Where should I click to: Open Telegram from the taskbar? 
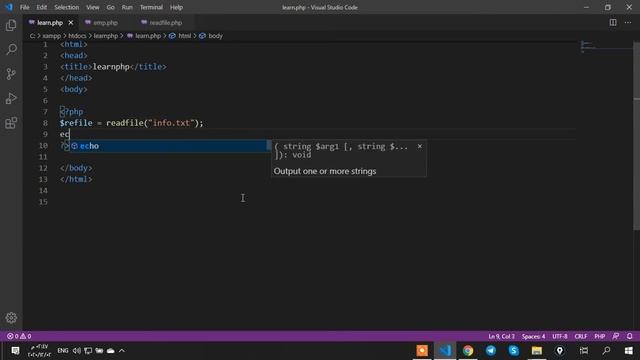coord(491,350)
